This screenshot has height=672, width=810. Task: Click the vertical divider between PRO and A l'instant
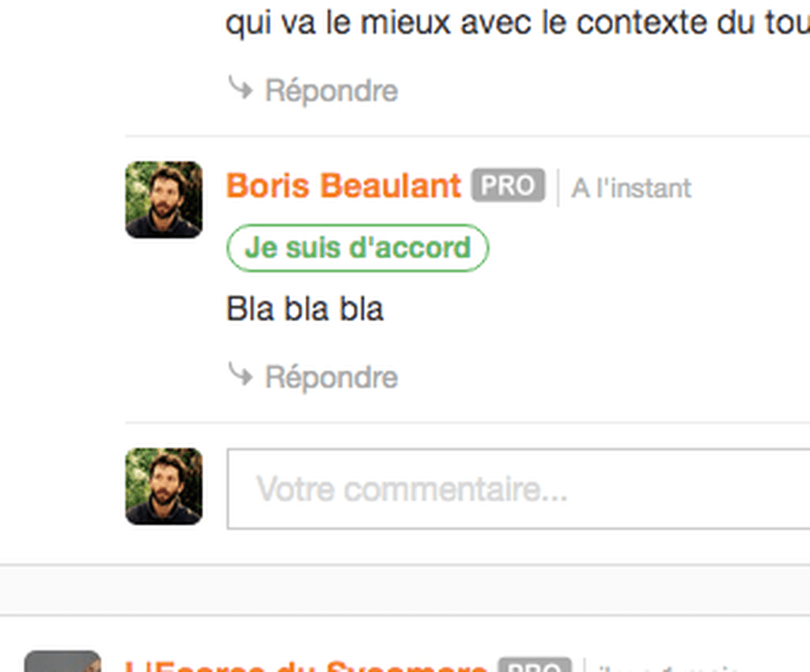tap(558, 187)
